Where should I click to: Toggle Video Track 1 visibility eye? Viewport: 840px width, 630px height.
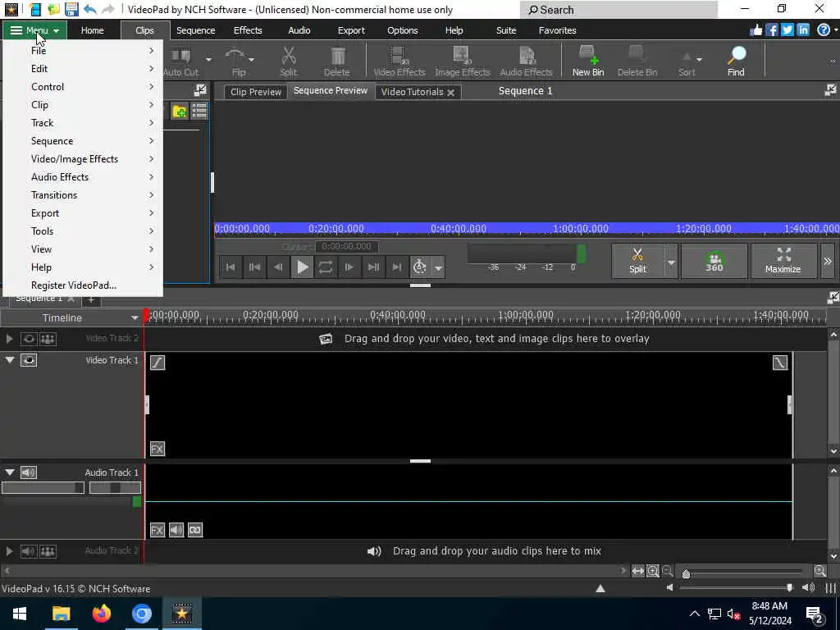click(29, 361)
